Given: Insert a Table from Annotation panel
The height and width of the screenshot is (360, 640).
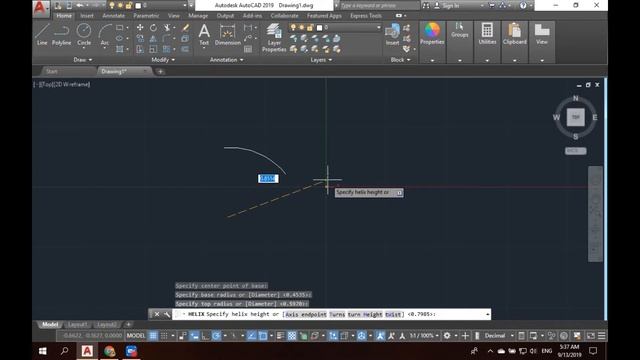Looking at the screenshot, I should [248, 49].
